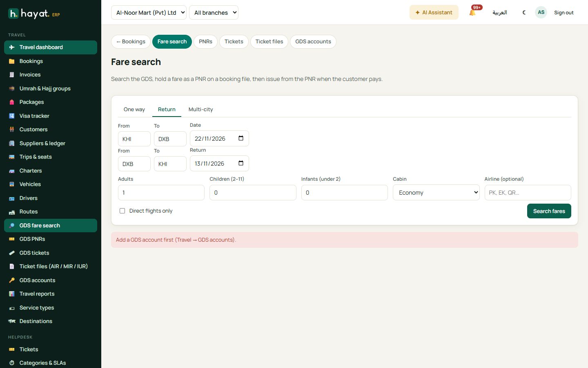Click the Bookings folder icon in sidebar

coord(12,61)
